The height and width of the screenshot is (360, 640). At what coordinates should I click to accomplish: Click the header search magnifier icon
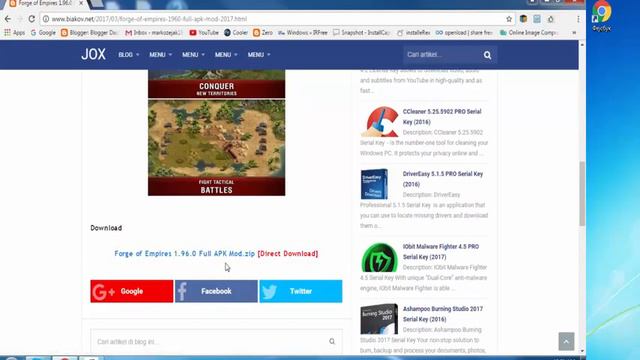(487, 55)
